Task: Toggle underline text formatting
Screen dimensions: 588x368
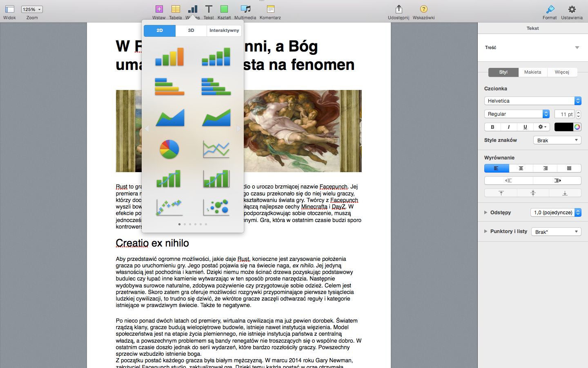Action: (x=525, y=127)
